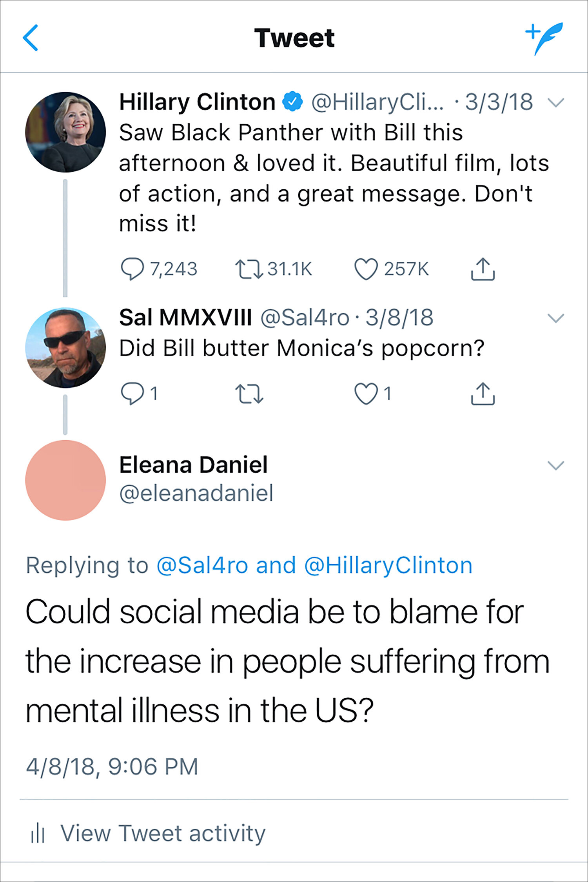
Task: Retweet Sal MMXVIII's popcorn tweet
Action: point(249,394)
